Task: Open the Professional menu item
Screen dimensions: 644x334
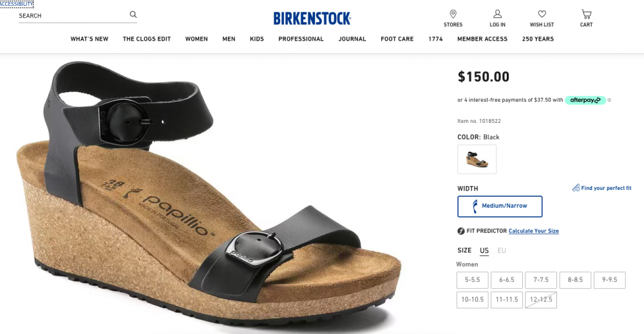Action: pos(301,39)
